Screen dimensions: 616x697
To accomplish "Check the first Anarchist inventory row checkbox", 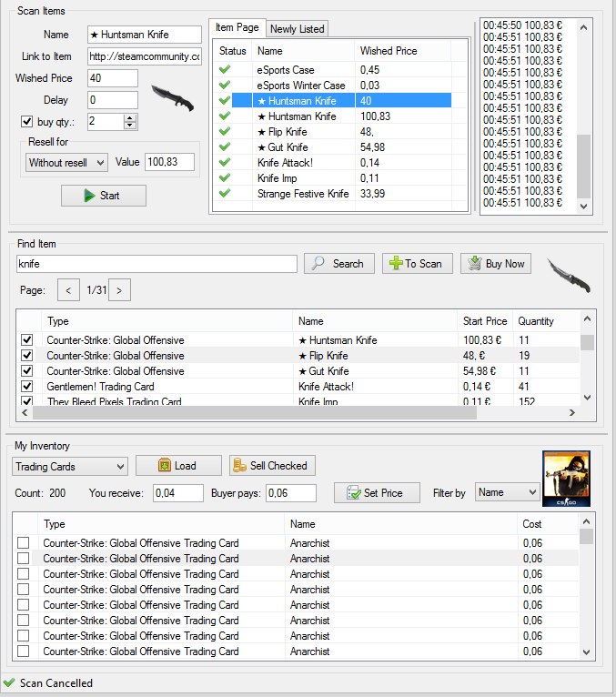I will click(x=23, y=542).
